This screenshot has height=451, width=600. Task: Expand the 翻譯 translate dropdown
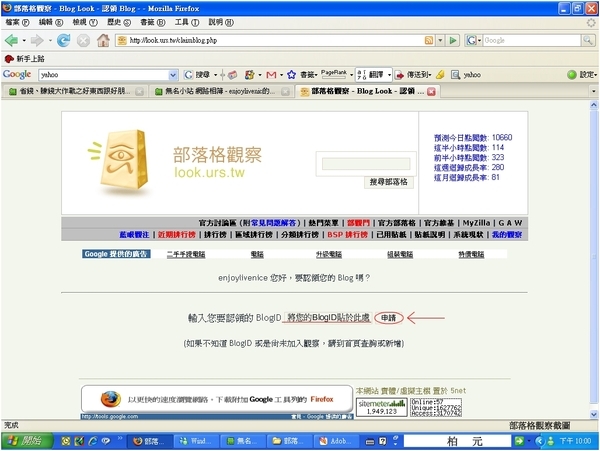[389, 75]
